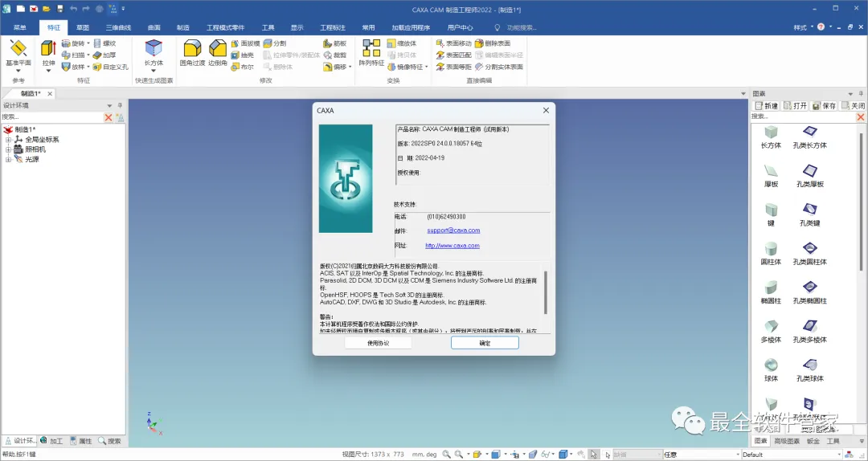
Task: Open the 拉伸 dropdown arrow
Action: coord(49,71)
